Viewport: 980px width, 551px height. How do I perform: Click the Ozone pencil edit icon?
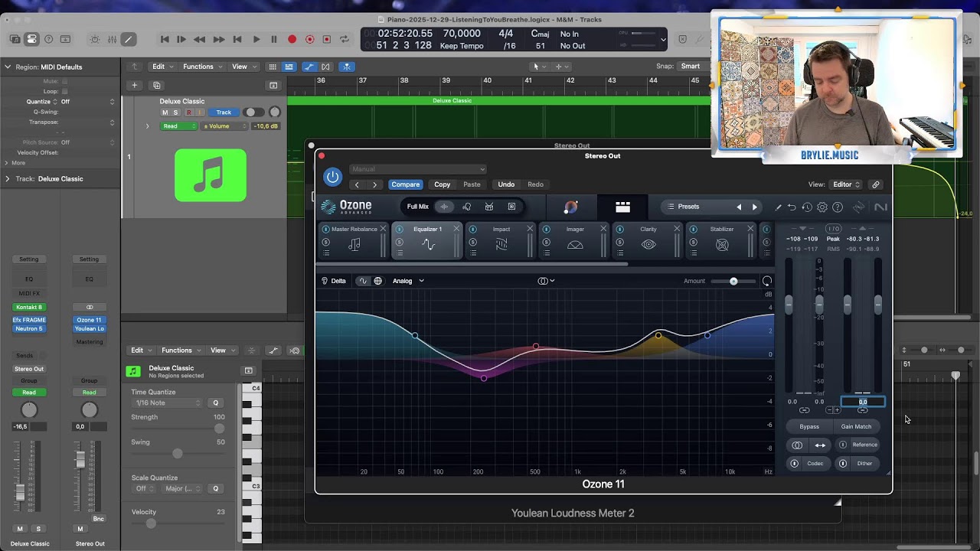click(x=778, y=207)
